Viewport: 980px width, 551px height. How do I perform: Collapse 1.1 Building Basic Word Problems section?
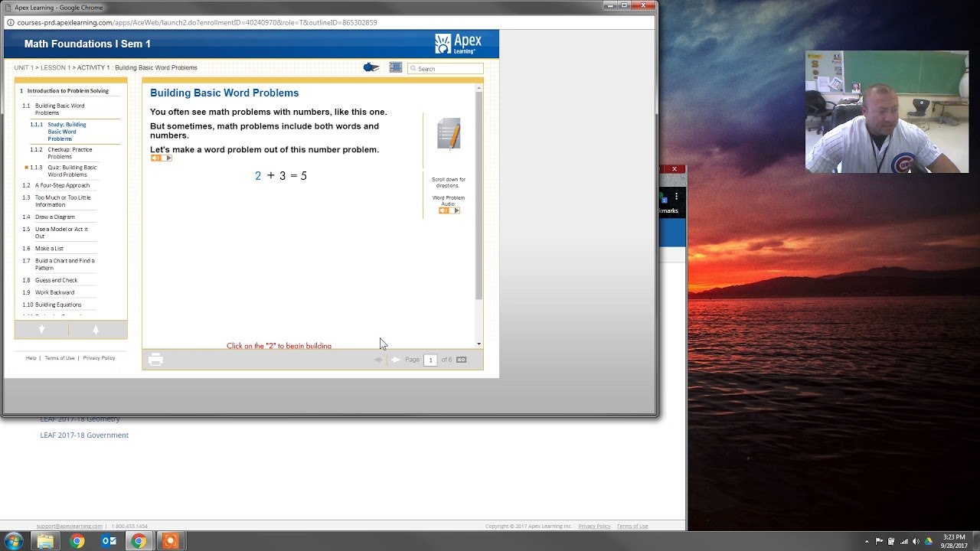pyautogui.click(x=60, y=109)
